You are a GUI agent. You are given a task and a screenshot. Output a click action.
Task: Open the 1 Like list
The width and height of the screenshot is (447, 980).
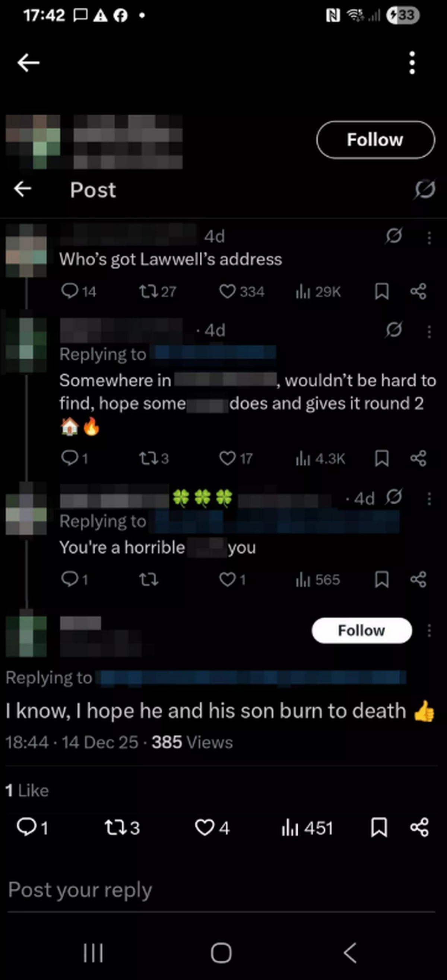pos(27,791)
